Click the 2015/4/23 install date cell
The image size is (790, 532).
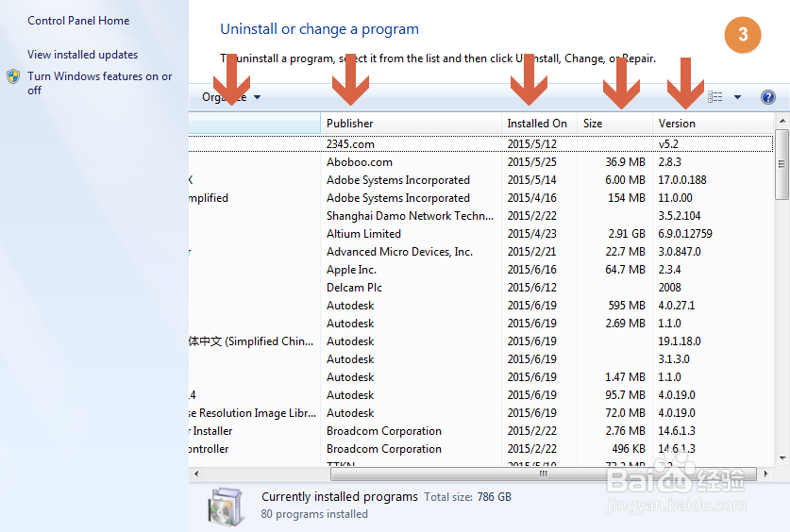[x=532, y=234]
